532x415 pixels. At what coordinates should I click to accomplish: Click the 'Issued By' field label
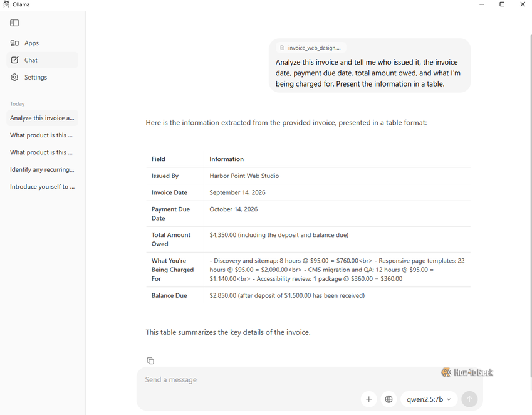coord(165,176)
